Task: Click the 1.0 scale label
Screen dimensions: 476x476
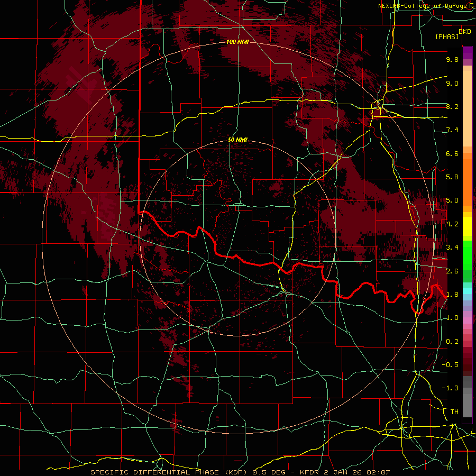Action: coord(452,318)
